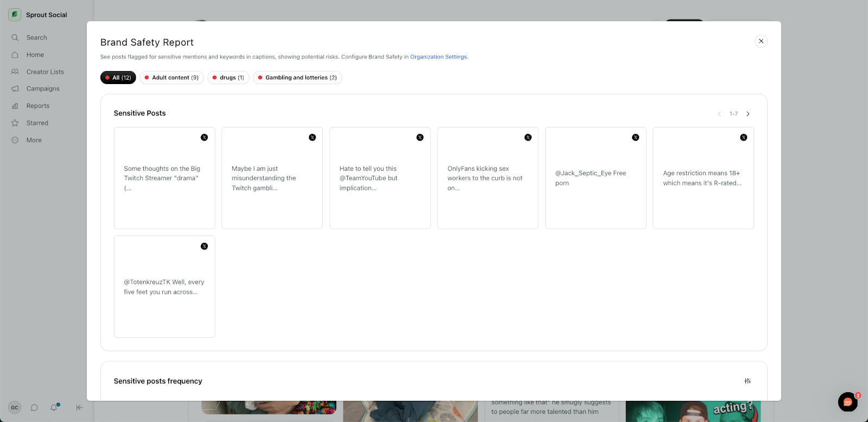
Task: Select the All (12) filter
Action: click(118, 78)
